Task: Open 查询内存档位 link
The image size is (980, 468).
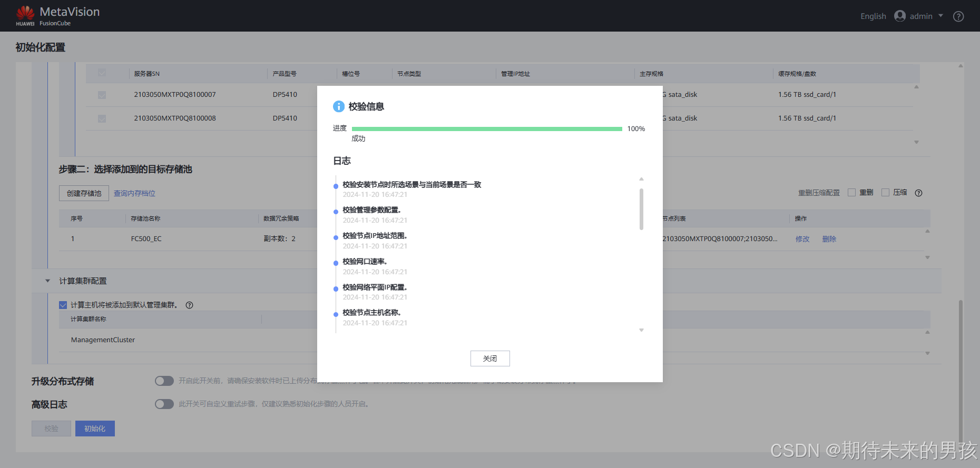Action: [134, 193]
